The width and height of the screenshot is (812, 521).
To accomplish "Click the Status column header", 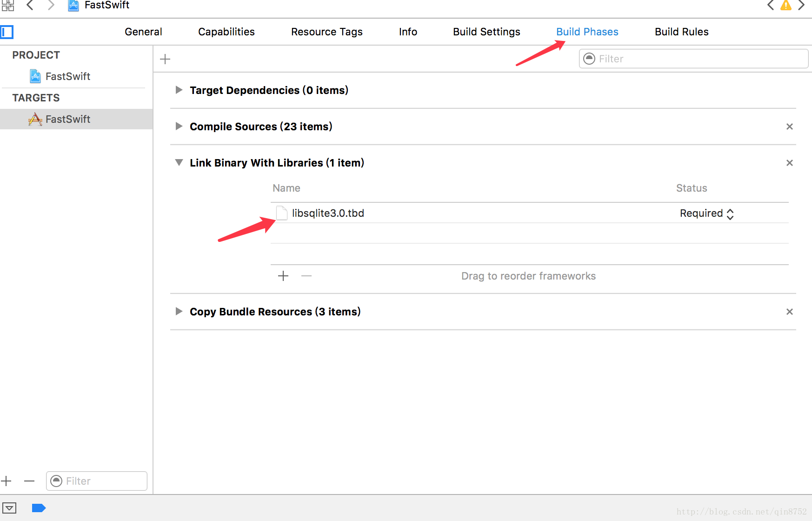I will (x=692, y=188).
